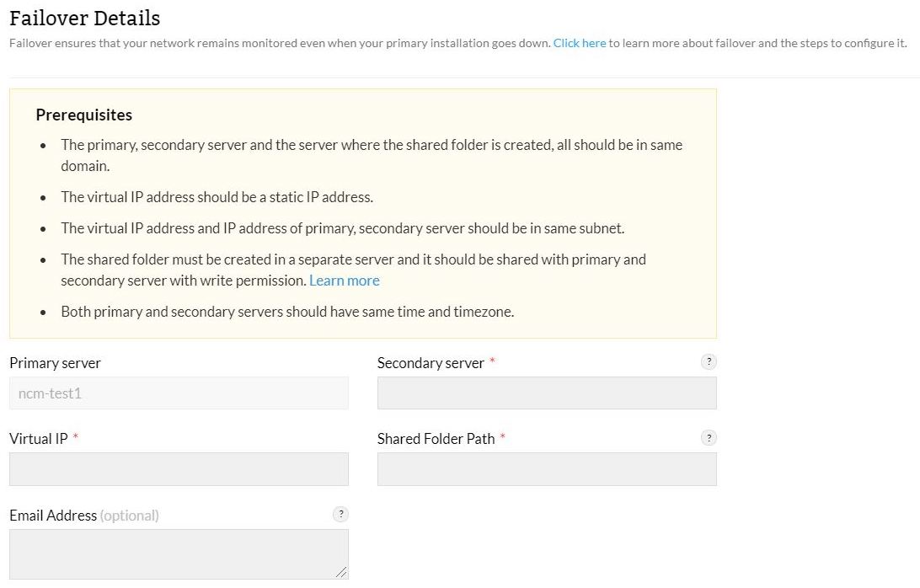
Task: Click the Prerequisites heading in yellow box
Action: coord(83,115)
